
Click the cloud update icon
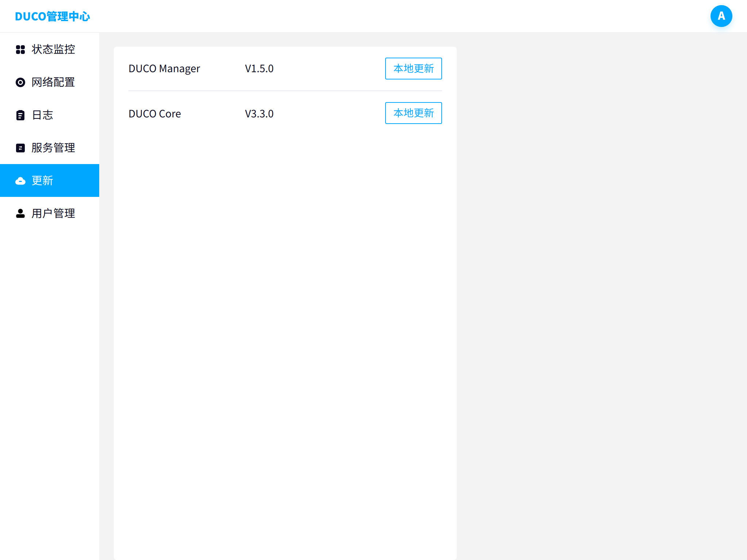click(20, 181)
